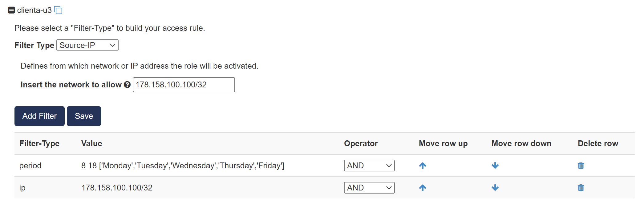Move the ip row up

(423, 188)
